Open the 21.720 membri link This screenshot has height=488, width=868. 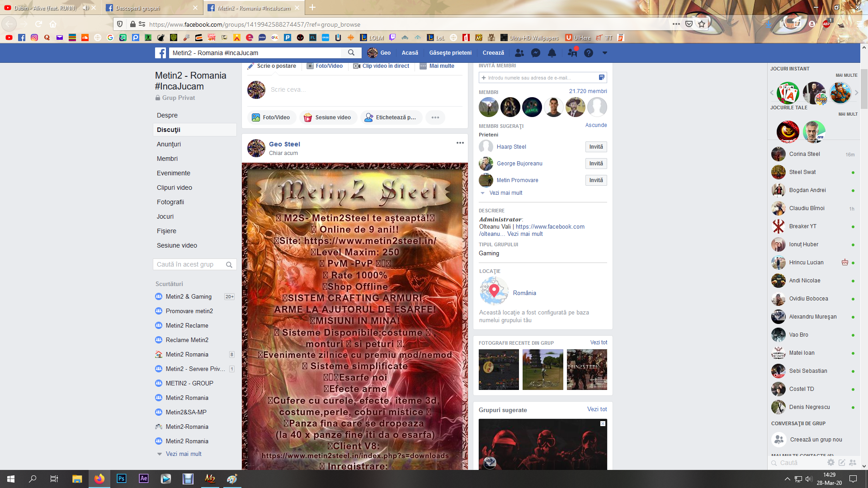588,91
